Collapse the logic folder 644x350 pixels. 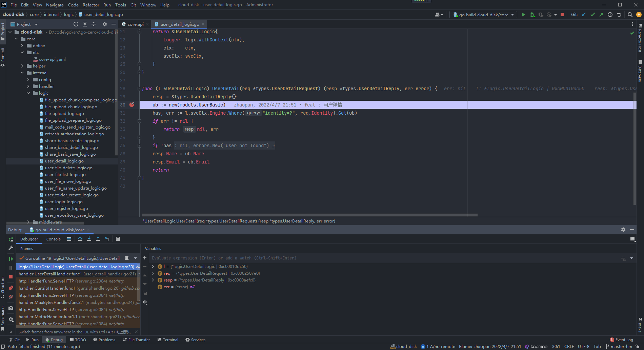[28, 93]
